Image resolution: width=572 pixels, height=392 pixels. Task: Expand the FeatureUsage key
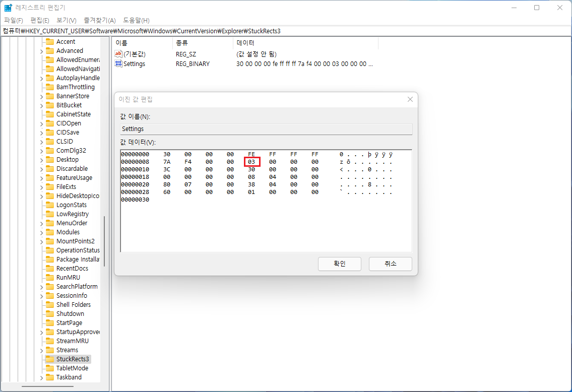pyautogui.click(x=41, y=178)
